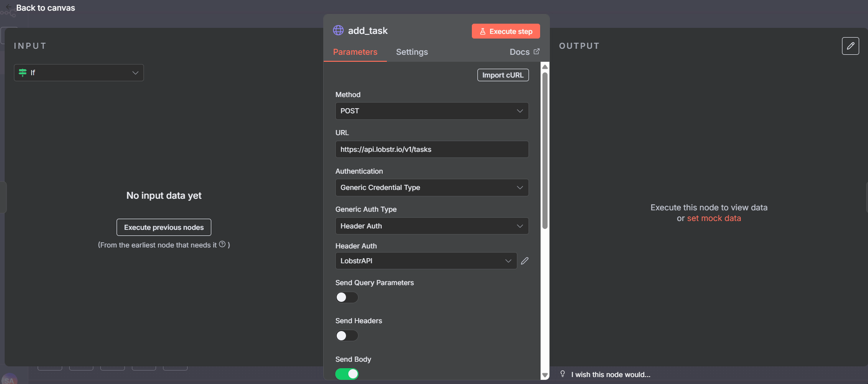Image resolution: width=868 pixels, height=384 pixels.
Task: Click the back arrow icon by Back to canvas
Action: (8, 7)
